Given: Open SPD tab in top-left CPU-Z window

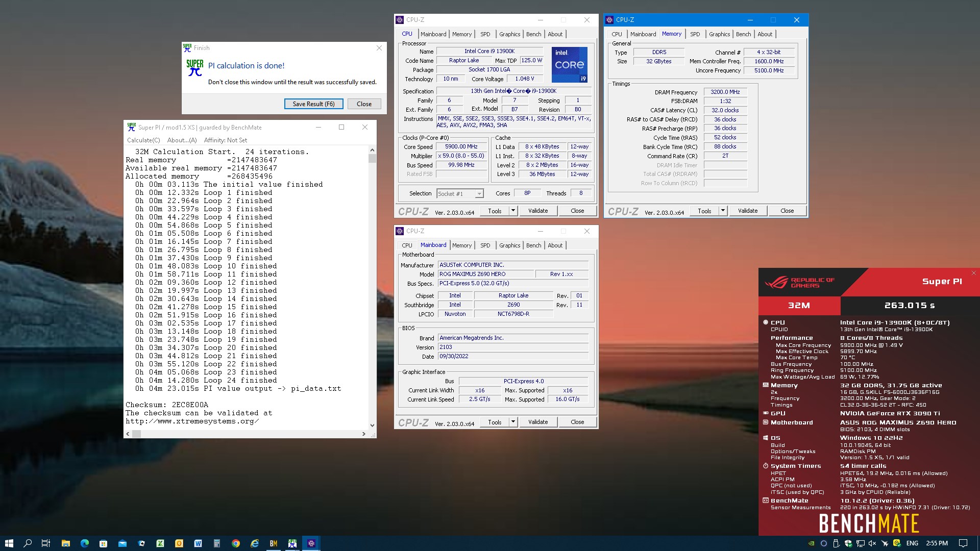Looking at the screenshot, I should tap(485, 34).
